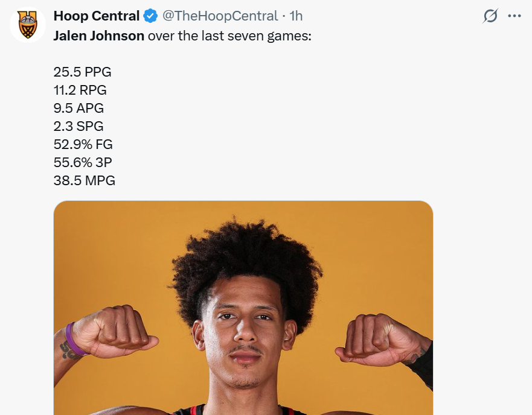Click the 2.3 SPG stat line
Image resolution: width=532 pixels, height=415 pixels.
point(79,127)
